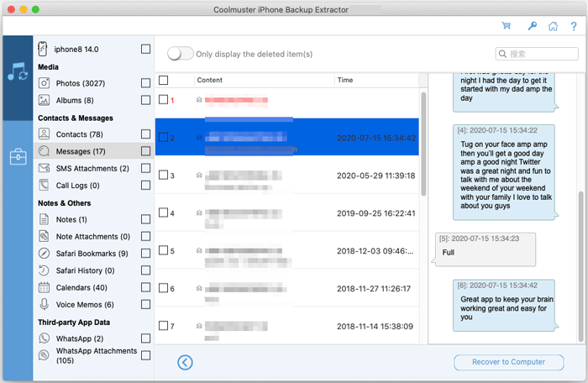
Task: Click envelope icon in message row 3
Action: click(199, 176)
